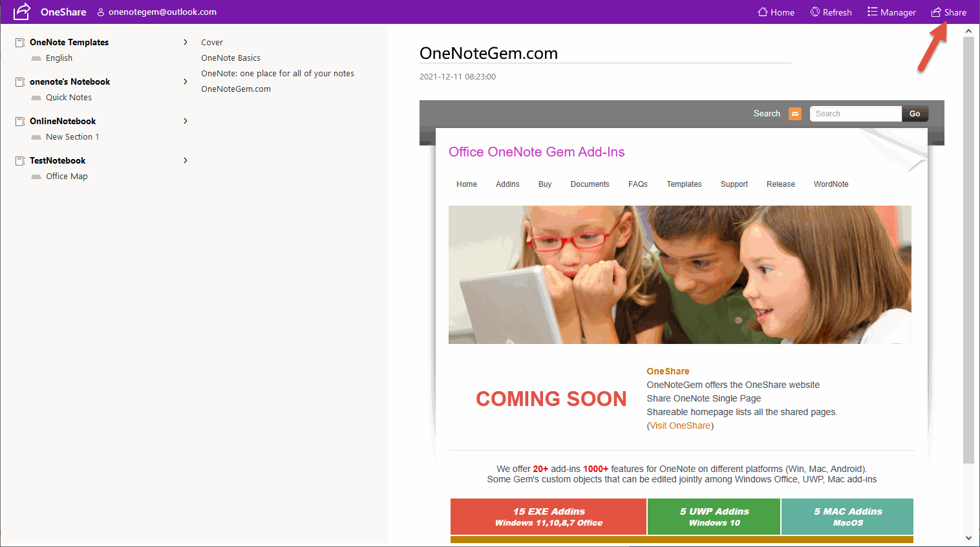Screen dimensions: 980x547
Task: Click the OneShare logo icon
Action: click(22, 12)
